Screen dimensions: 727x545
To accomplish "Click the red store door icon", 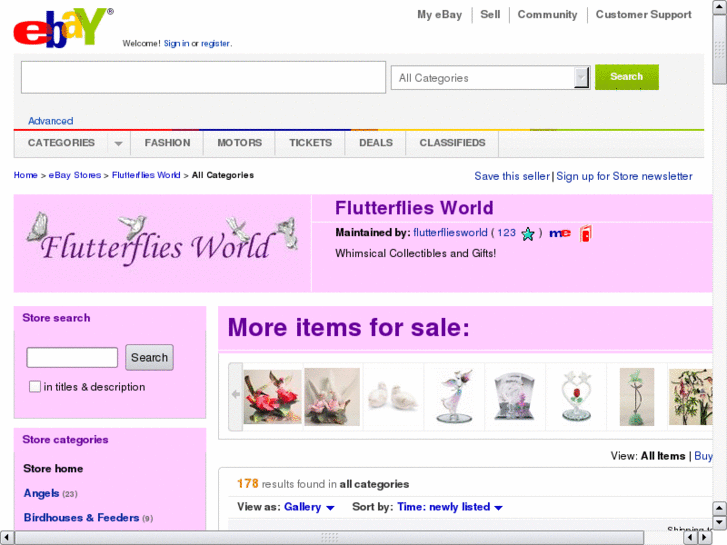I will pos(585,233).
